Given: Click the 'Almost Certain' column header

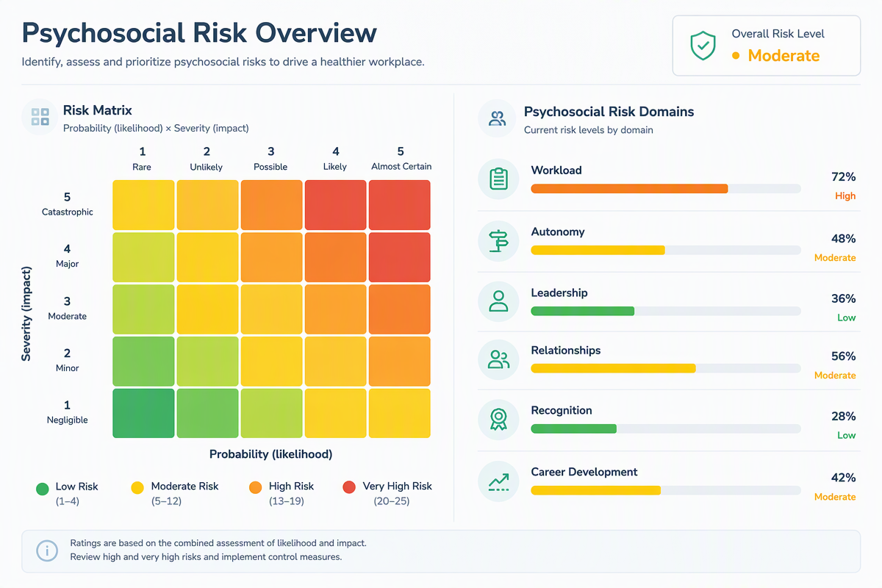Looking at the screenshot, I should pos(401,167).
